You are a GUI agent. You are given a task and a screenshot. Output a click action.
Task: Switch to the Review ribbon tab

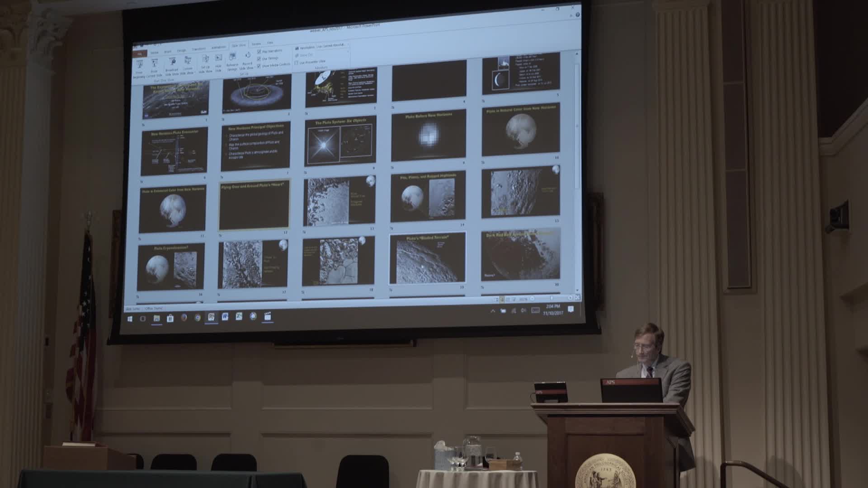[256, 44]
